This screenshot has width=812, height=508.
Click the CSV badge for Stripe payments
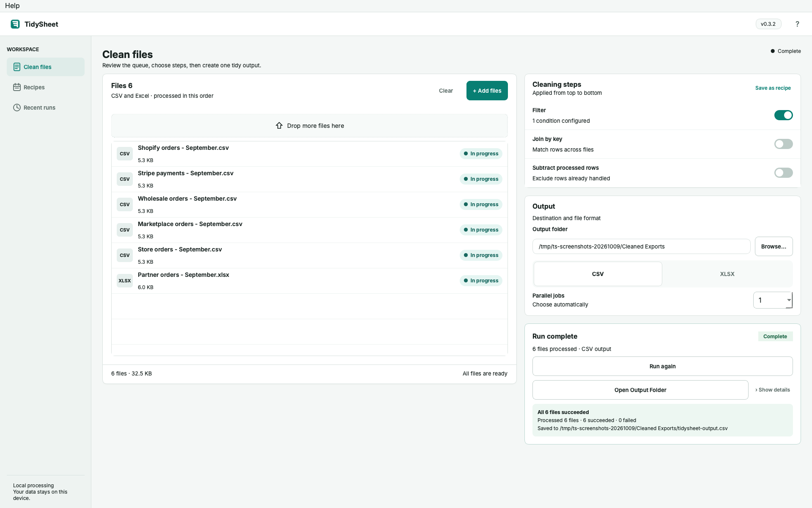125,179
